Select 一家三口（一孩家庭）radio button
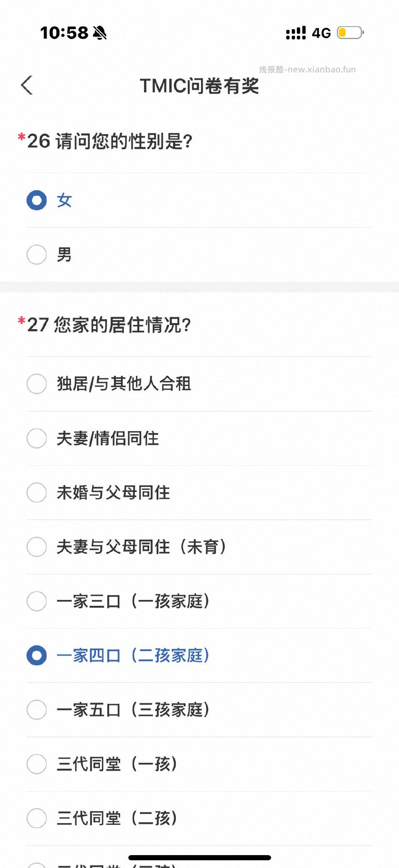 pyautogui.click(x=37, y=601)
